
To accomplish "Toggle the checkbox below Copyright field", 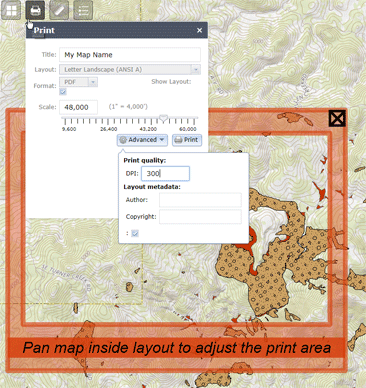I will pyautogui.click(x=135, y=233).
